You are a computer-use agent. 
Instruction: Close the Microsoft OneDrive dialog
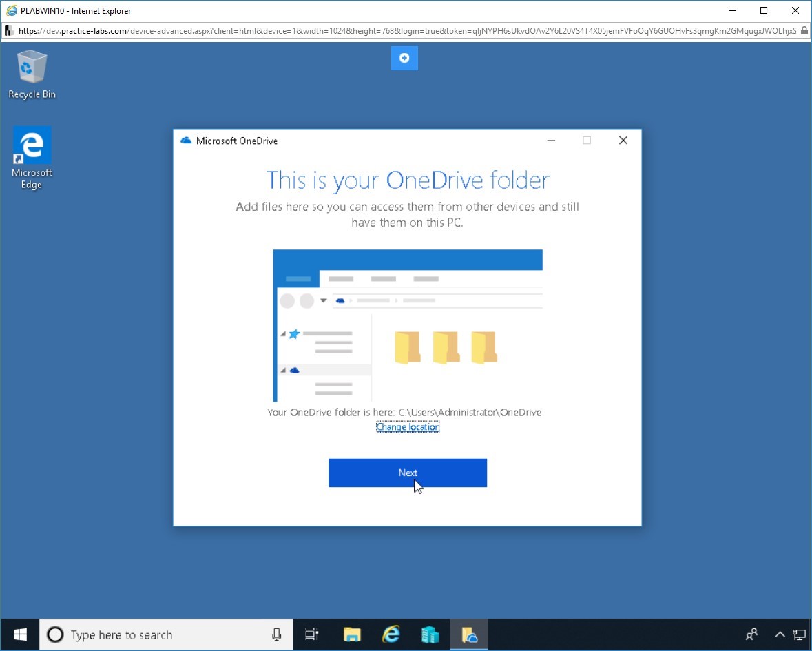point(623,141)
